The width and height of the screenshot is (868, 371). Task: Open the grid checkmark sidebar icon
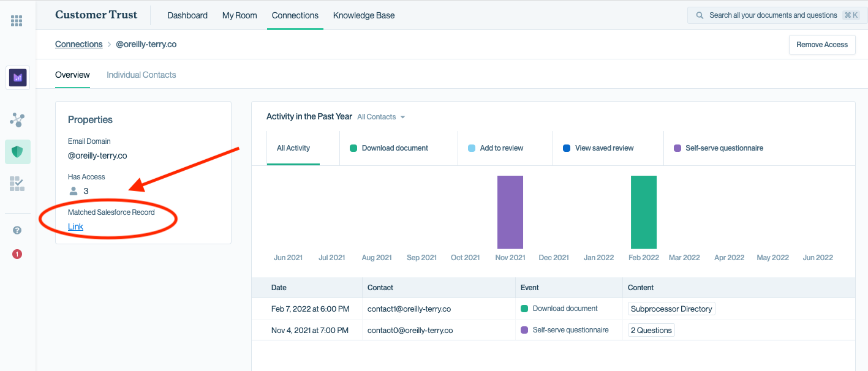(17, 184)
